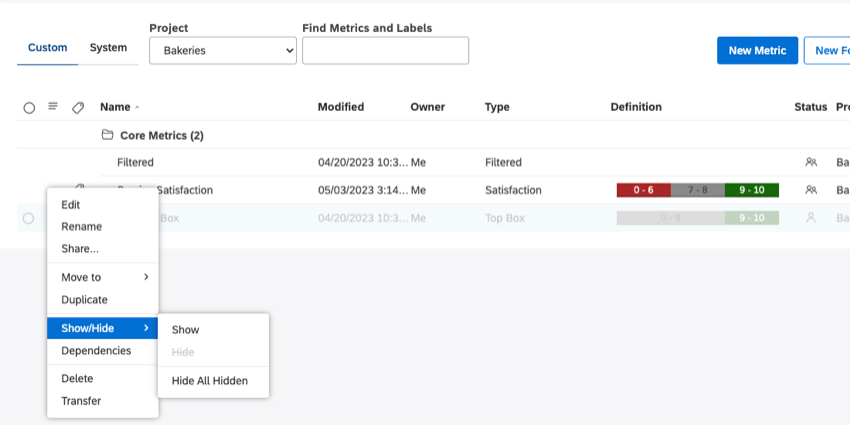Image resolution: width=850 pixels, height=425 pixels.
Task: Click the red 0 - 6 definition band
Action: [643, 190]
